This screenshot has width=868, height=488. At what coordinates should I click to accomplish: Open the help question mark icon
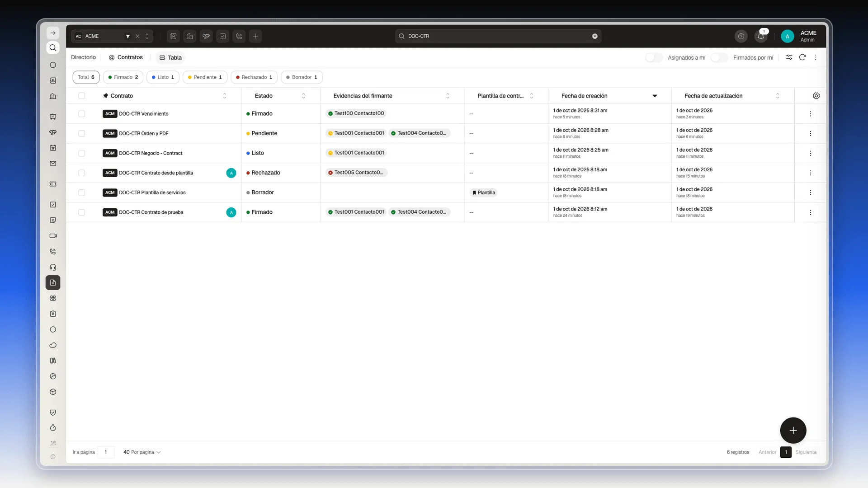point(741,36)
